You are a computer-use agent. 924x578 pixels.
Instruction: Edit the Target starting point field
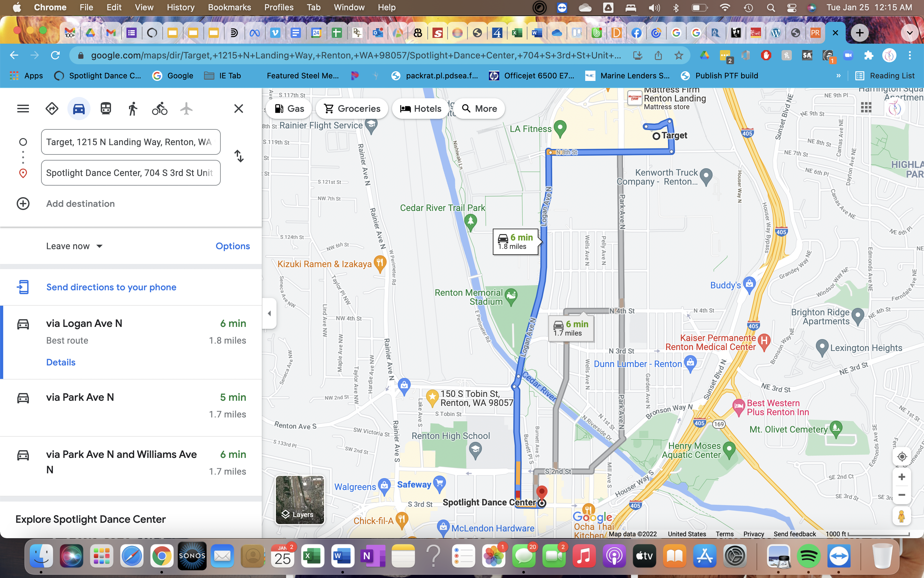click(x=131, y=142)
